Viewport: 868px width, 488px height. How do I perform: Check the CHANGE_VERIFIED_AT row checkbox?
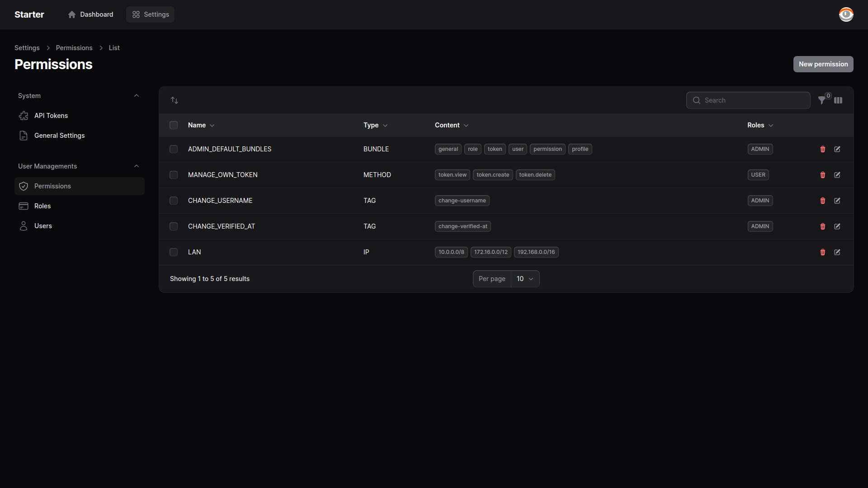click(x=174, y=226)
